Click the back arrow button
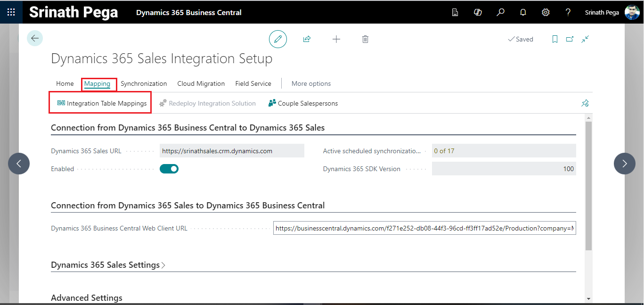Viewport: 644px width, 305px height. coord(35,39)
